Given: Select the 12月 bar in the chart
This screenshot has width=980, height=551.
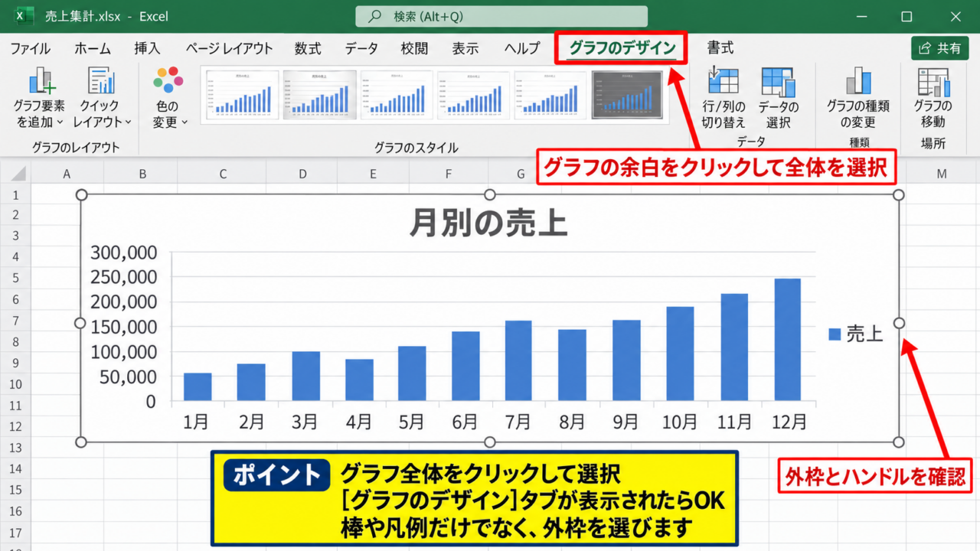Looking at the screenshot, I should (x=788, y=339).
